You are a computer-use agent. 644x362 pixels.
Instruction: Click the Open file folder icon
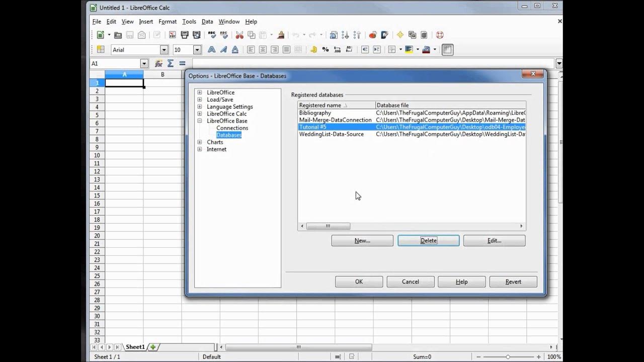click(118, 35)
